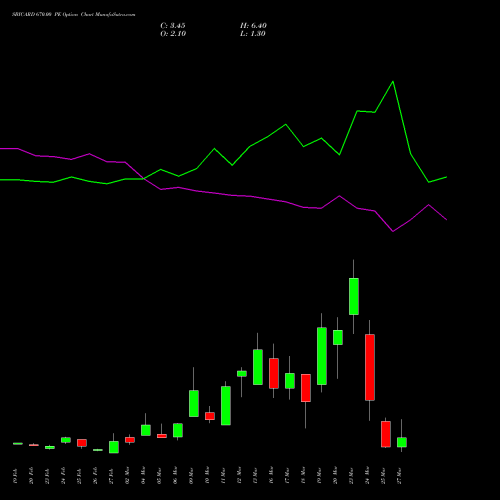Click the red candle for 16 Mar
The height and width of the screenshot is (500, 500).
point(274,373)
